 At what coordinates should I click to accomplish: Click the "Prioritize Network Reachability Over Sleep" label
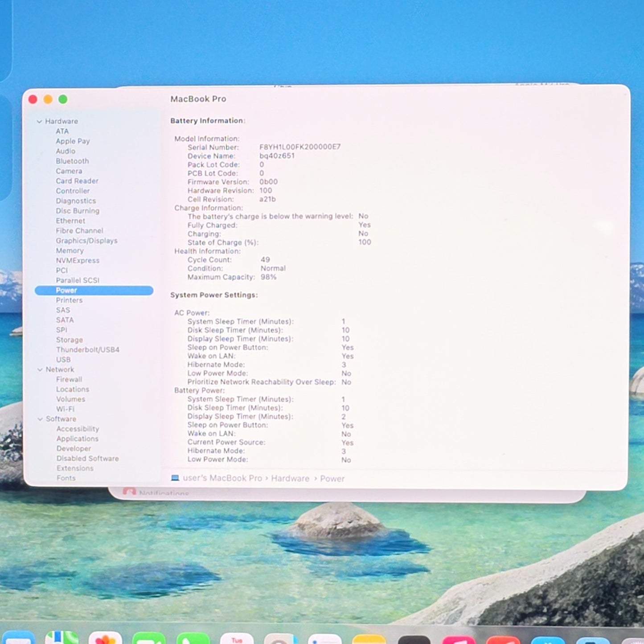262,382
